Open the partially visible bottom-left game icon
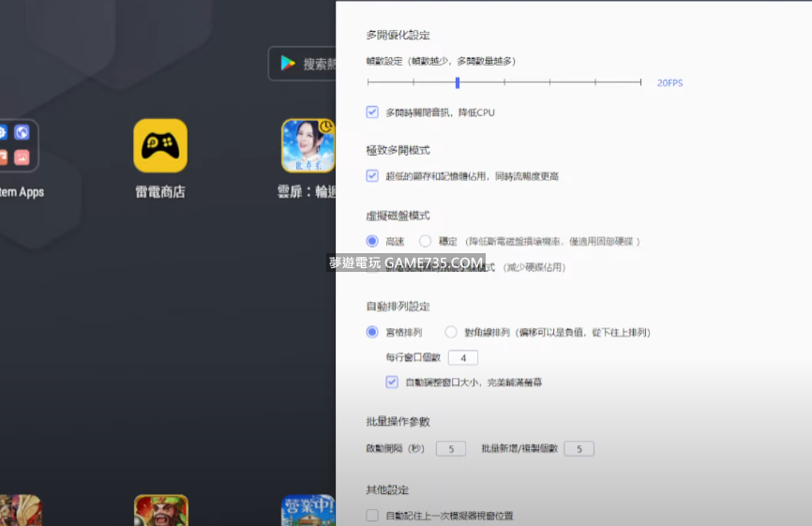 pyautogui.click(x=19, y=511)
